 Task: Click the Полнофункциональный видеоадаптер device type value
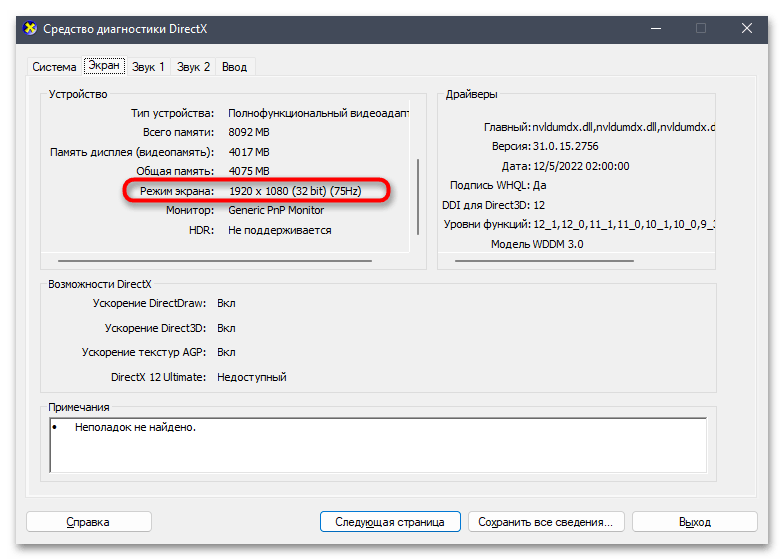click(318, 113)
